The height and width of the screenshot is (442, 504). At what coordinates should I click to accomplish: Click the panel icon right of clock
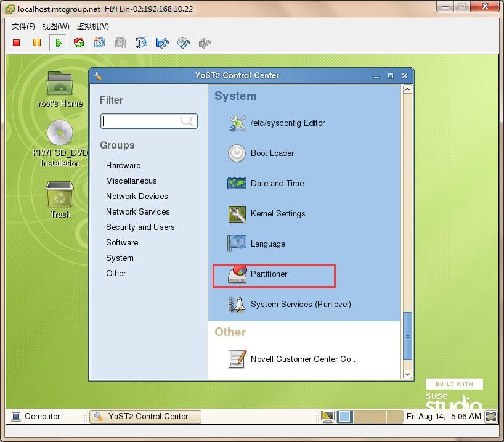(491, 417)
